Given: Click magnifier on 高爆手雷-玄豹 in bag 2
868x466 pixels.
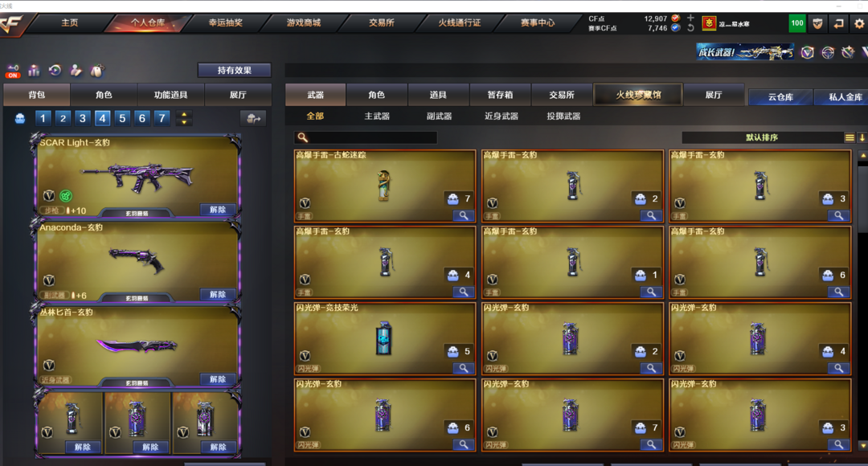Looking at the screenshot, I should click(x=651, y=215).
